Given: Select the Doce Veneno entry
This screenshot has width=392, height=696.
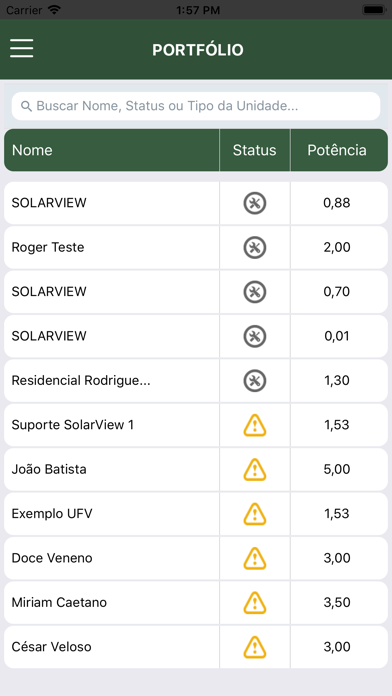Looking at the screenshot, I should pyautogui.click(x=196, y=558).
